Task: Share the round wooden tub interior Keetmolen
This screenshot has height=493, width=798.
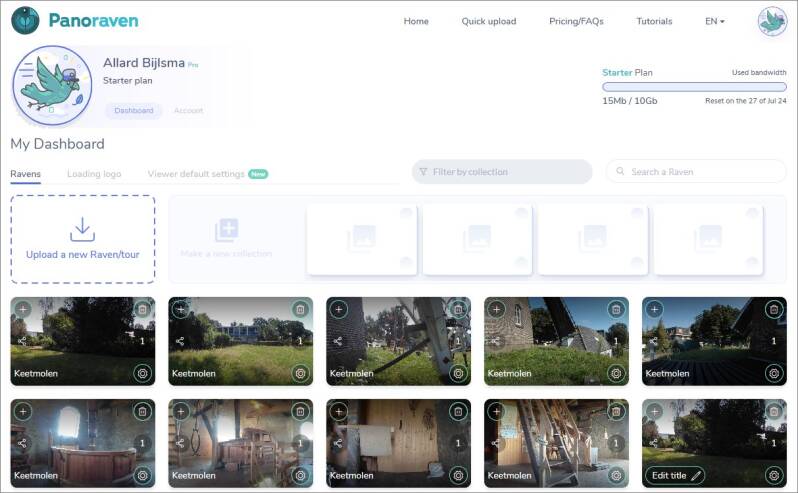Action: coord(22,443)
